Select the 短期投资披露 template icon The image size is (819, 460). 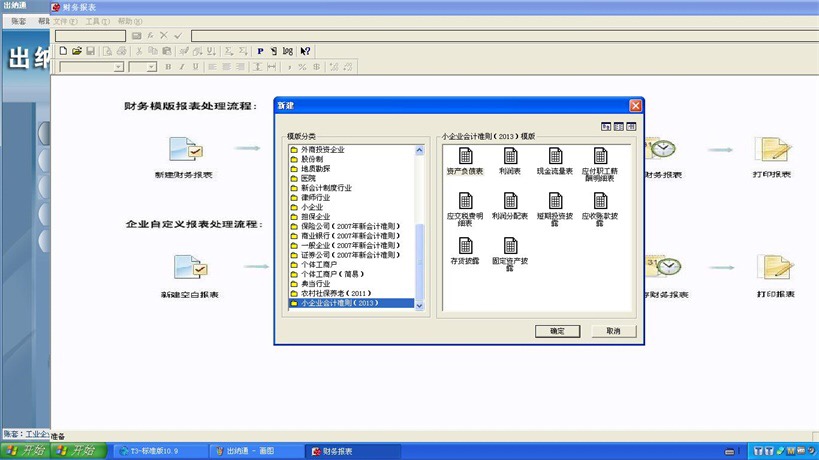point(555,201)
